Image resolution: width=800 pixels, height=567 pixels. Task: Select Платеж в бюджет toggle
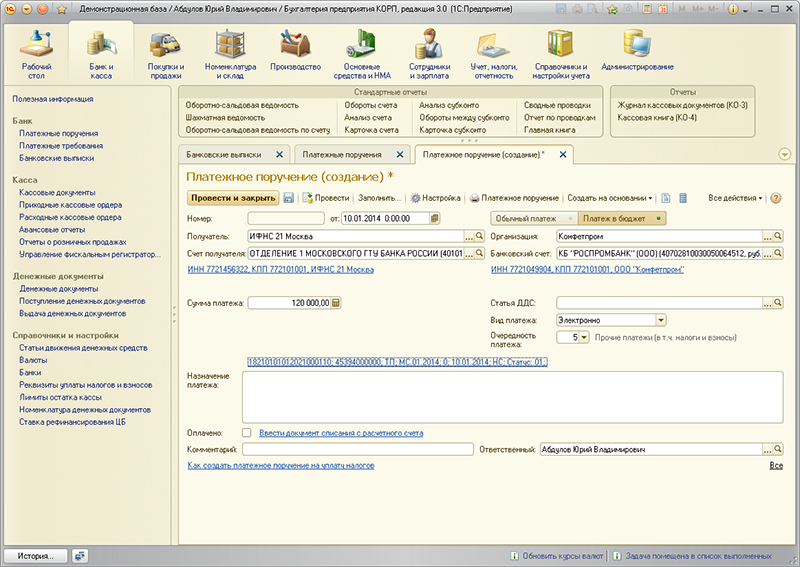[621, 218]
